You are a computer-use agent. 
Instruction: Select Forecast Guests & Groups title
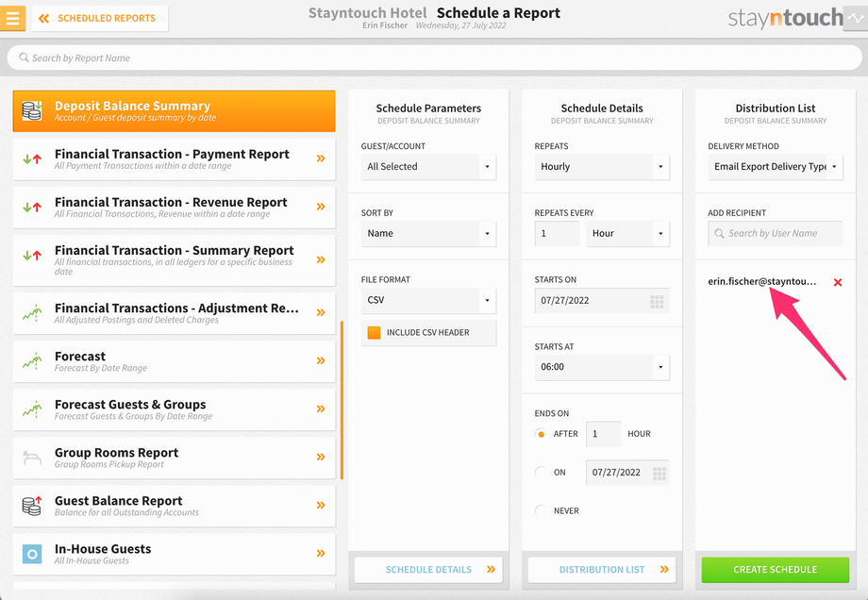pyautogui.click(x=130, y=404)
